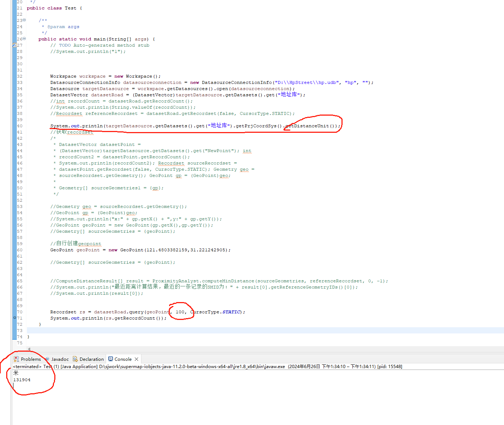Click the Javadoc @ icon
Image resolution: width=504 pixels, height=425 pixels.
click(x=47, y=359)
